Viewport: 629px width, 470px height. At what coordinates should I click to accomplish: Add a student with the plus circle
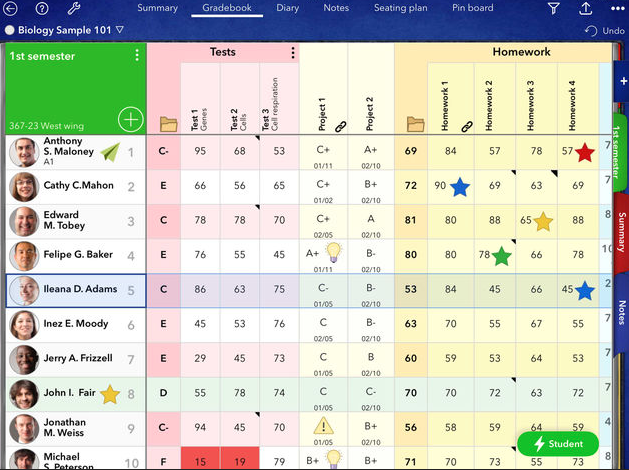coord(130,120)
